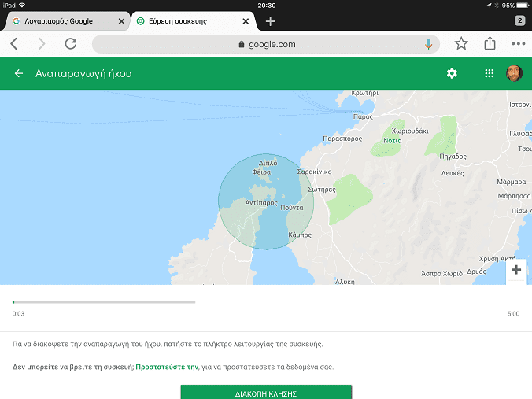Close the Λογαριασμός Google tab
The image size is (532, 399).
point(121,21)
